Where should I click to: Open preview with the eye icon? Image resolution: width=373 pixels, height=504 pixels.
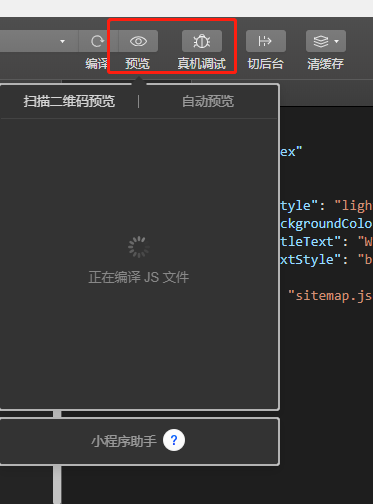138,41
